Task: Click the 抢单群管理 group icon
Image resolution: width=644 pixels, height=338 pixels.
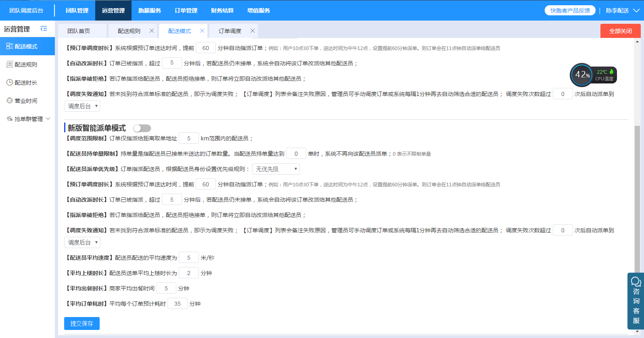Action: point(10,119)
